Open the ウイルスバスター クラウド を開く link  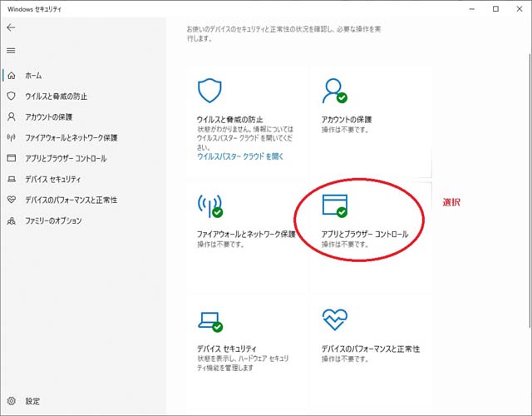pyautogui.click(x=240, y=156)
